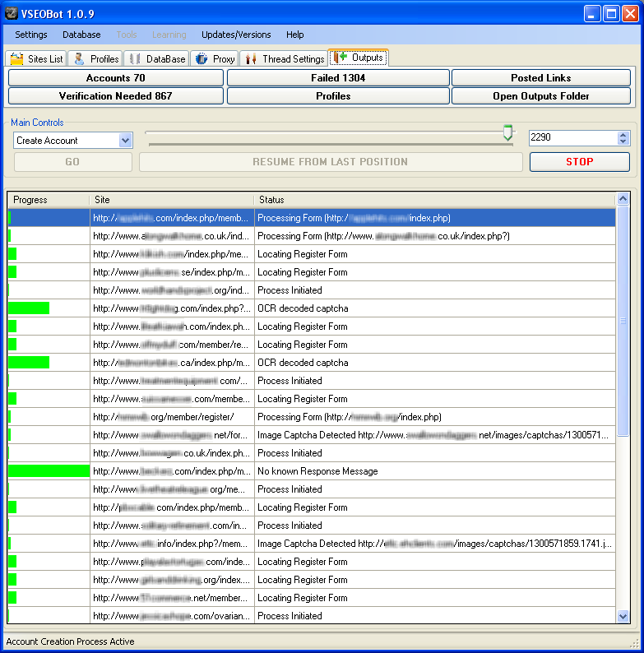Click 'Image Captcha Detected' status ending 1300571859.1741

(435, 544)
